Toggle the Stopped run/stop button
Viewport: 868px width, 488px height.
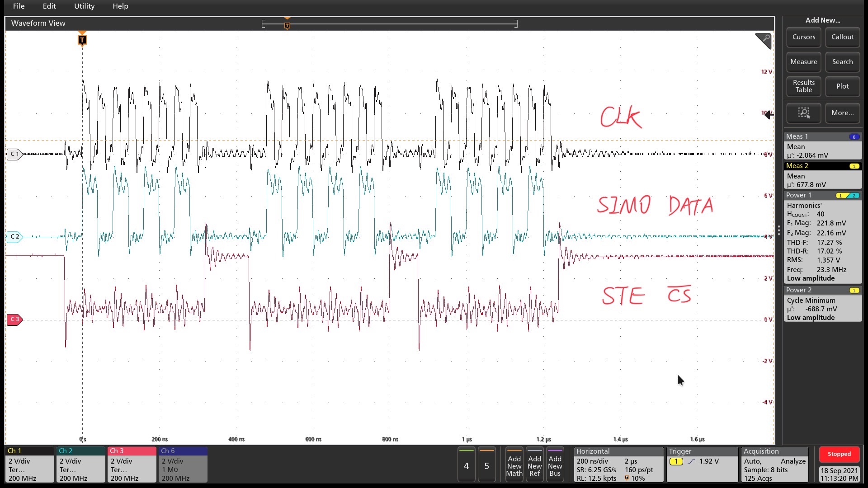tap(839, 454)
